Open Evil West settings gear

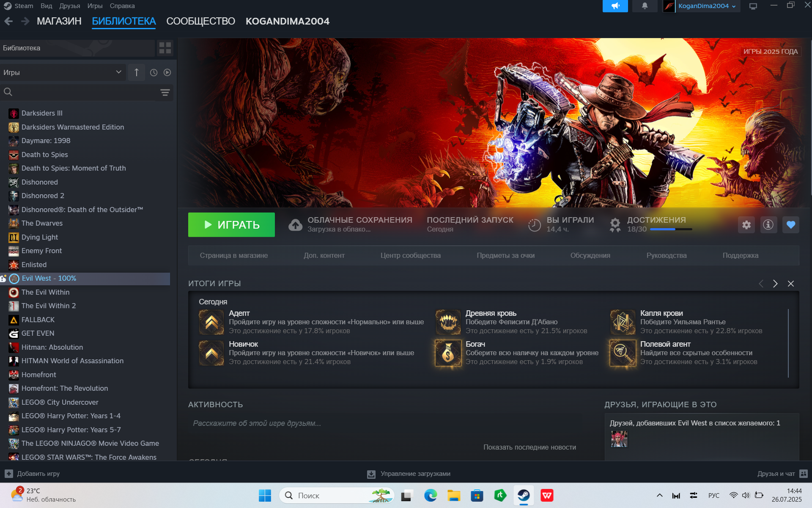746,225
